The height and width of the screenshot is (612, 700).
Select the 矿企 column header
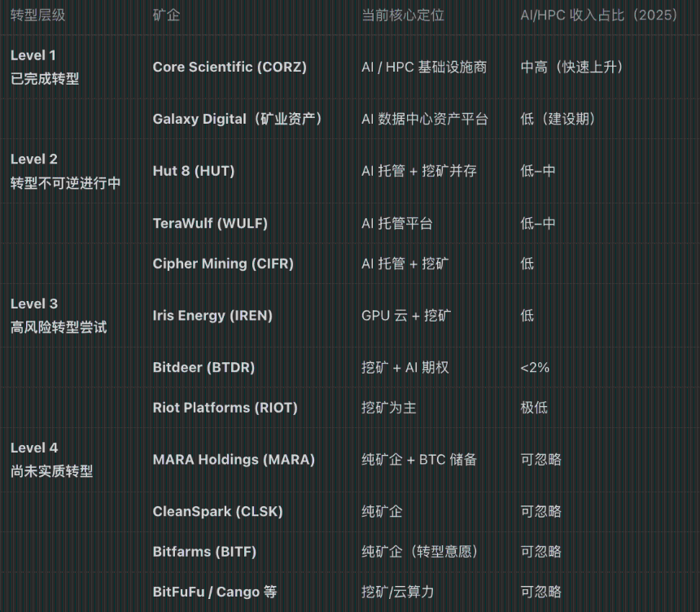pos(167,15)
